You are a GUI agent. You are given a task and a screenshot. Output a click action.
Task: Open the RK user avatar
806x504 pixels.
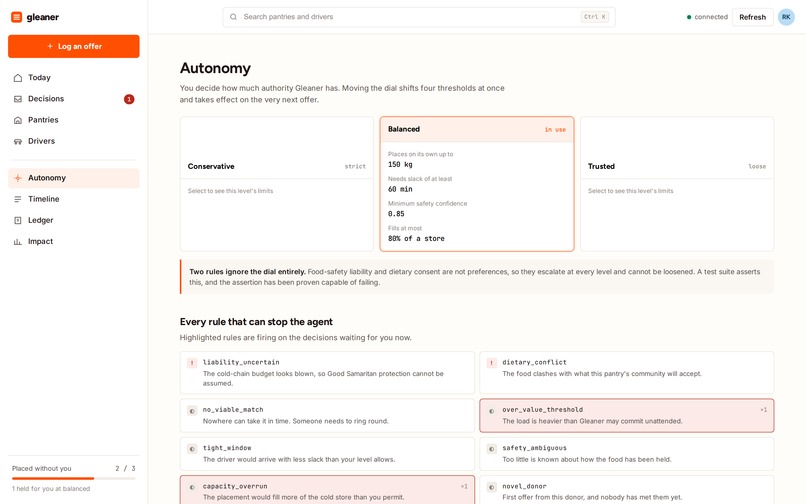786,17
